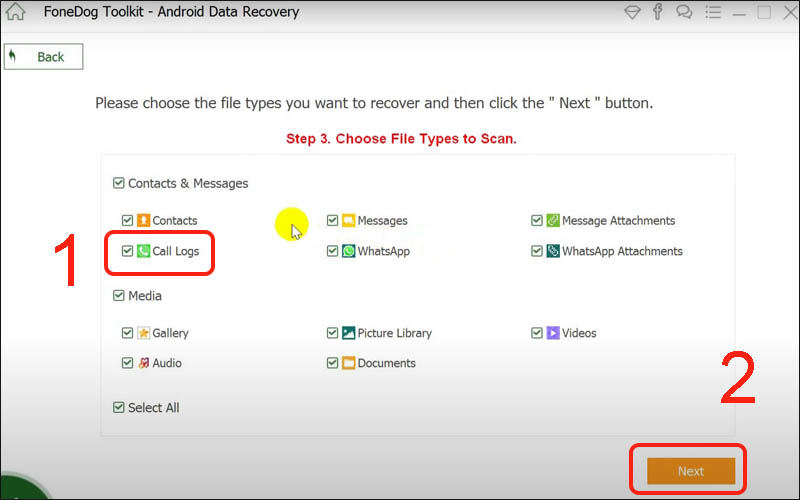Click the Back button
The width and height of the screenshot is (800, 500).
[x=43, y=57]
